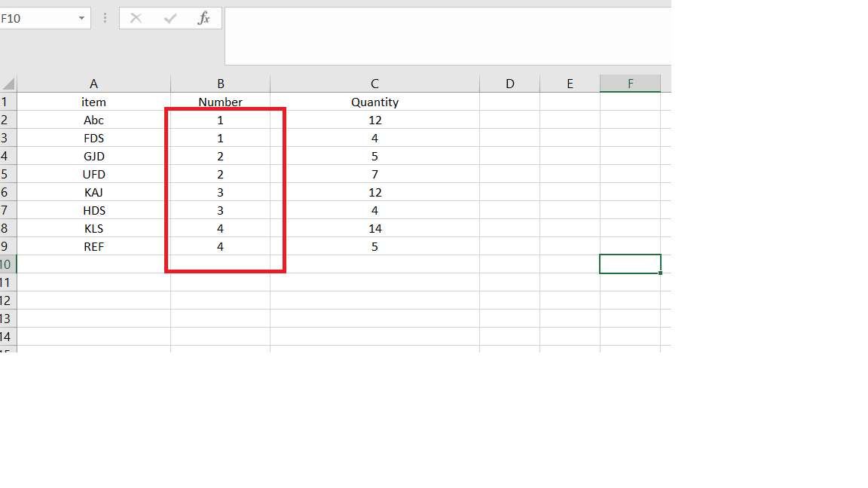
Task: Click the 'Number' header cell
Action: (220, 102)
